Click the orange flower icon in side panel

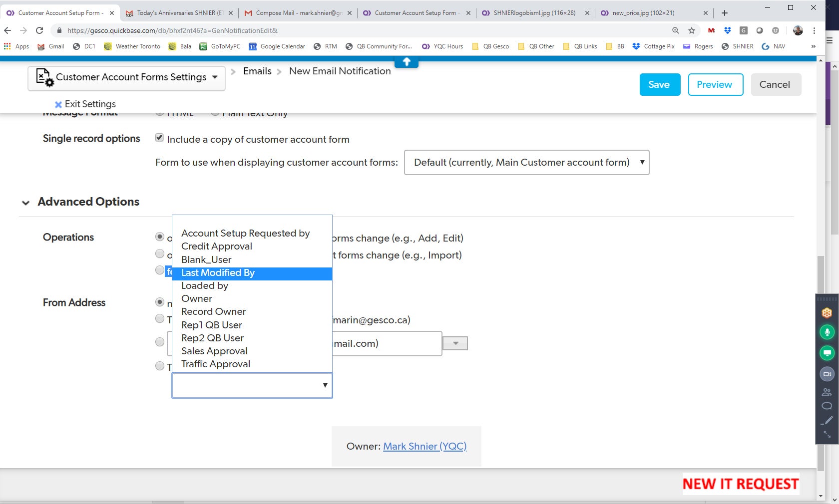pos(827,313)
